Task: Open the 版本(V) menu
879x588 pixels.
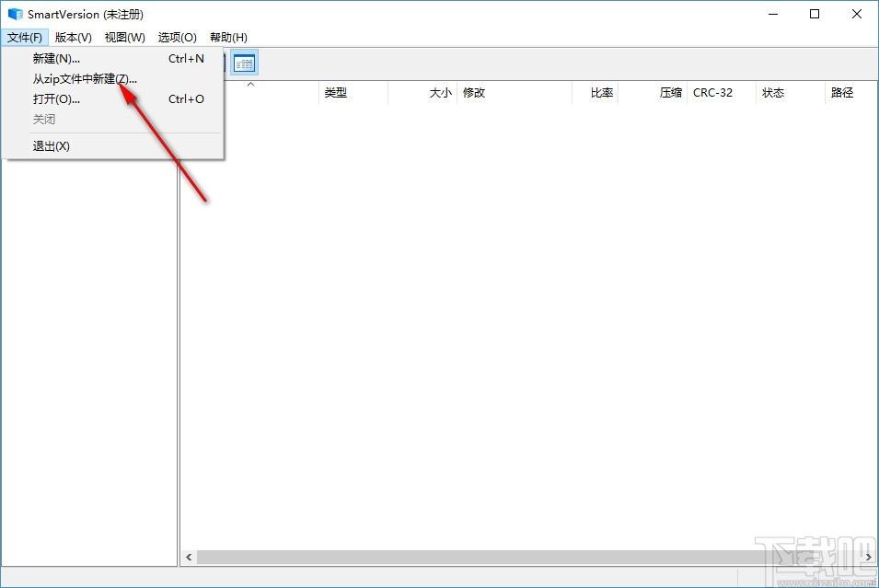Action: (74, 38)
